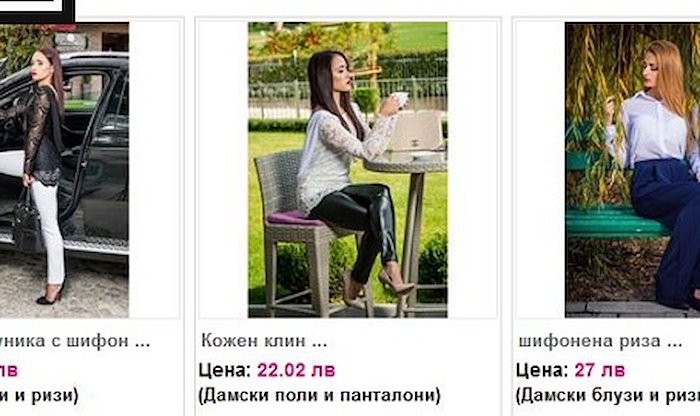Click the 27 лв price
The image size is (700, 416).
(600, 370)
